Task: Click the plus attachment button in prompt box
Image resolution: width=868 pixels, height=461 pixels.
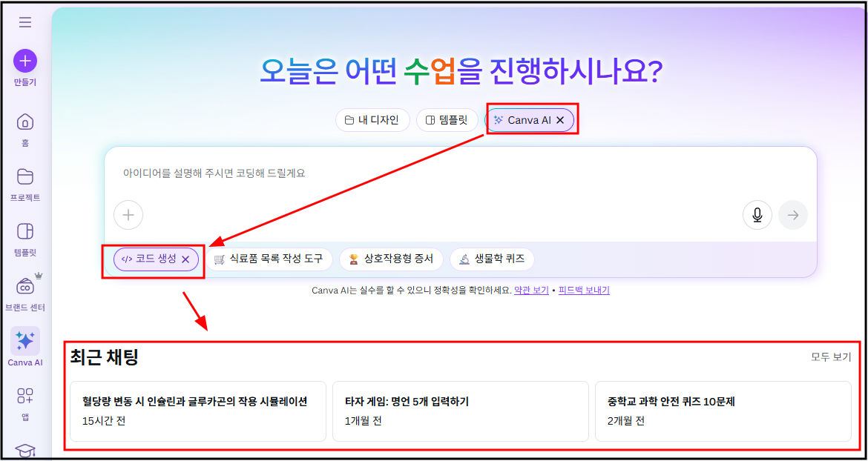Action: (128, 215)
